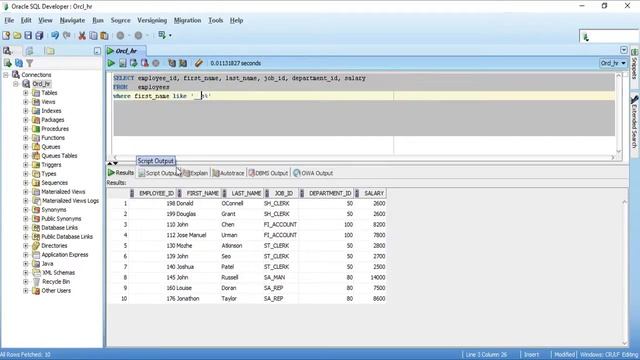Click the Open folder toolbar icon

[17, 36]
